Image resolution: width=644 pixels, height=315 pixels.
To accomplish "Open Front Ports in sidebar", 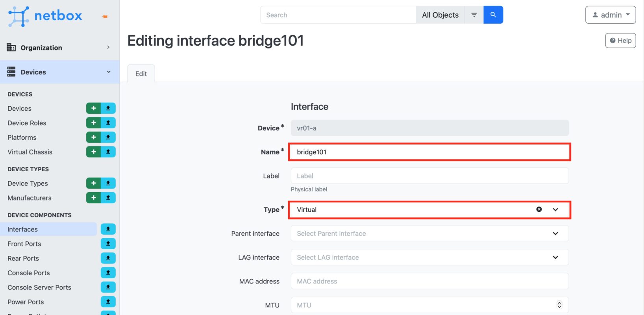I will pyautogui.click(x=24, y=244).
